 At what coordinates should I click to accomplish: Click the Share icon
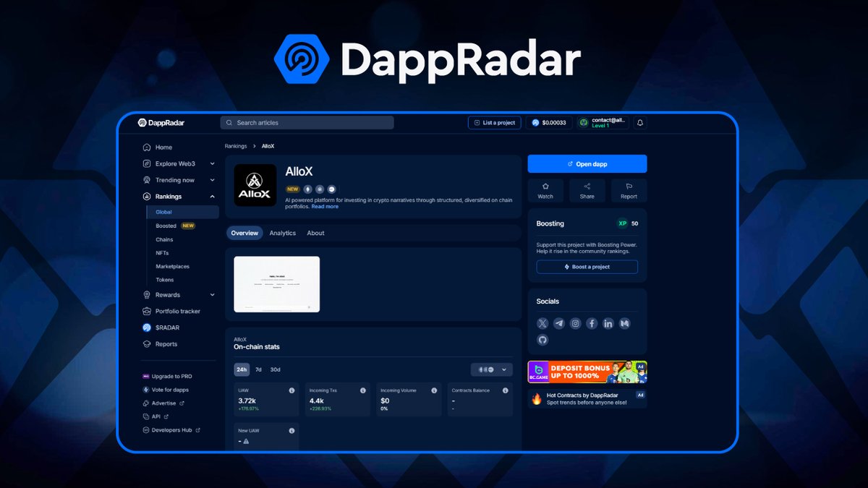click(587, 186)
